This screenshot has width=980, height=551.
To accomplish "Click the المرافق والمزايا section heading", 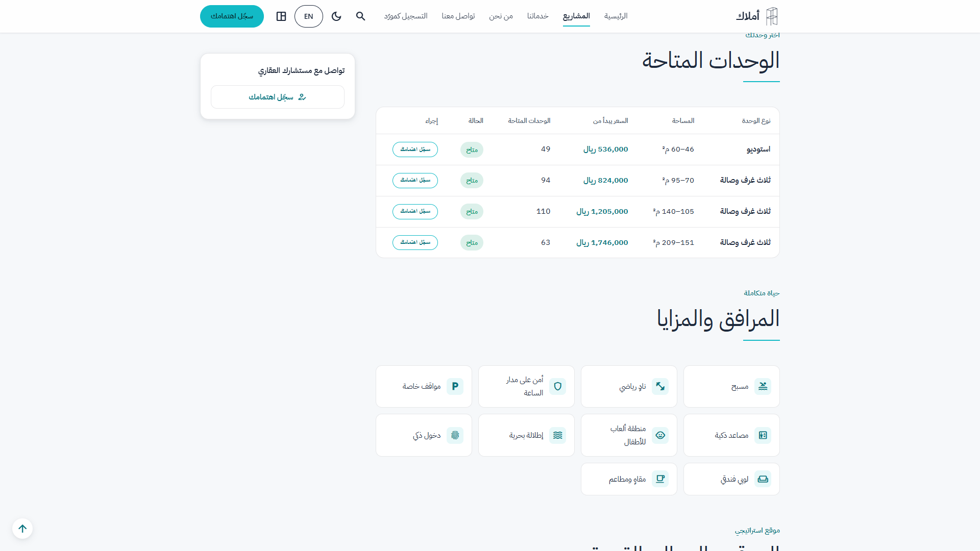I will pos(718,319).
